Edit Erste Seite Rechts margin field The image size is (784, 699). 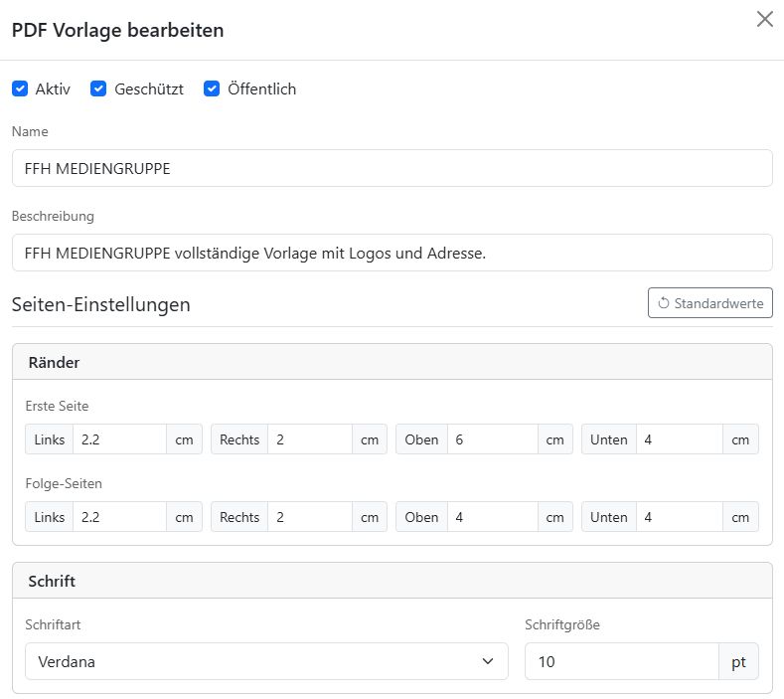(310, 439)
